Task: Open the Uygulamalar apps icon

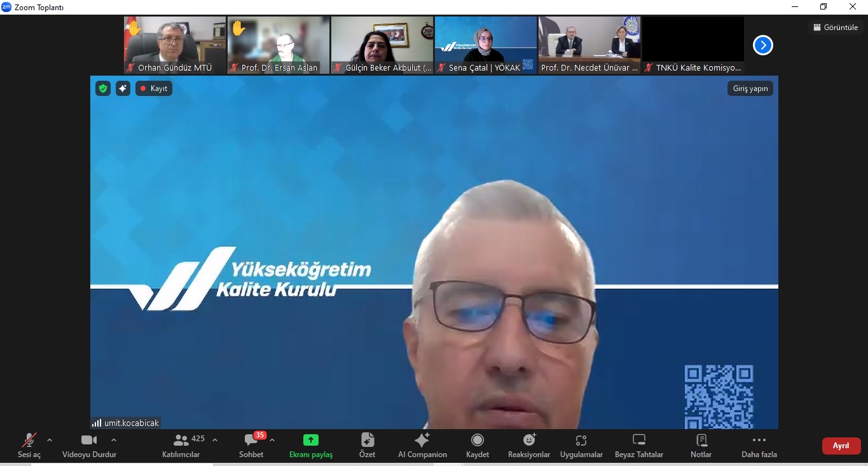Action: 581,441
